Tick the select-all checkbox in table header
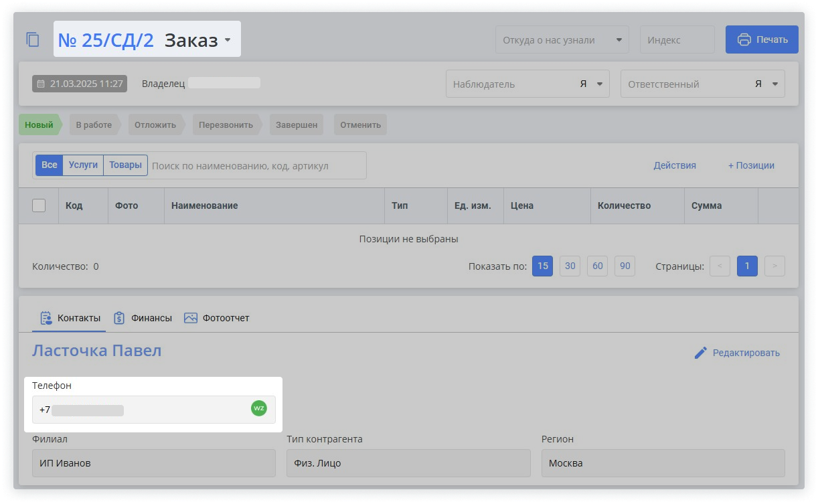818x504 pixels. tap(39, 205)
